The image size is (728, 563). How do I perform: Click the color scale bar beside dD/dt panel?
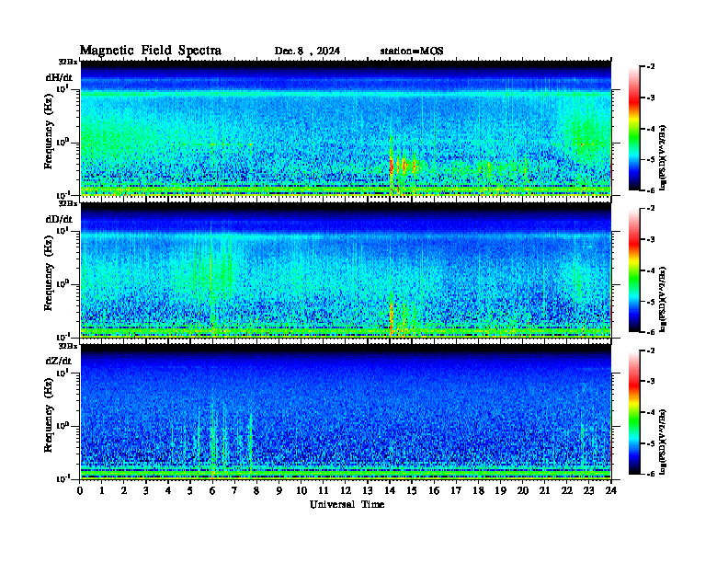634,270
